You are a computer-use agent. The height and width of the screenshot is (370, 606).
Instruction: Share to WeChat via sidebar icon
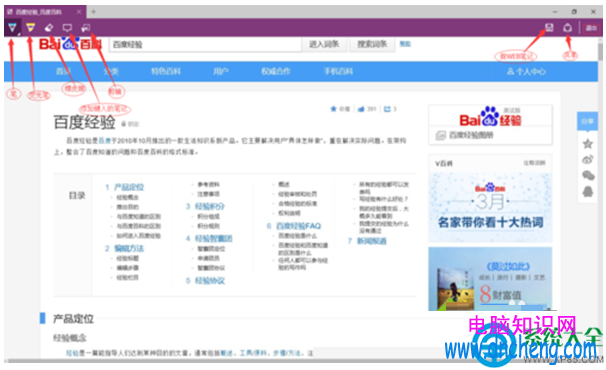pos(588,176)
